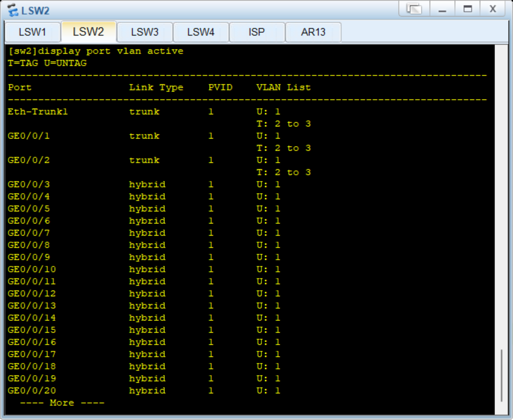This screenshot has width=513, height=420.
Task: Click the 'GE0/0/8' port entry
Action: (29, 245)
